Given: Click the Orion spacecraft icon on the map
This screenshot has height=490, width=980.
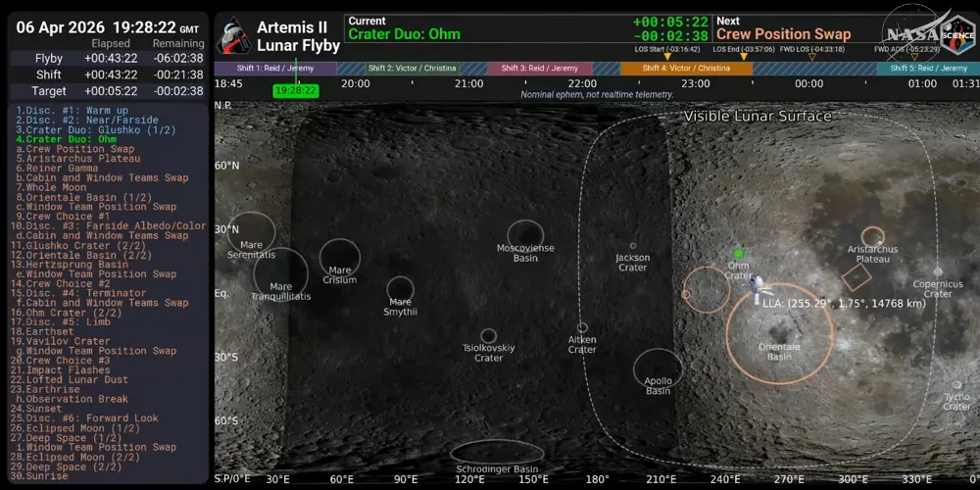Looking at the screenshot, I should click(757, 286).
